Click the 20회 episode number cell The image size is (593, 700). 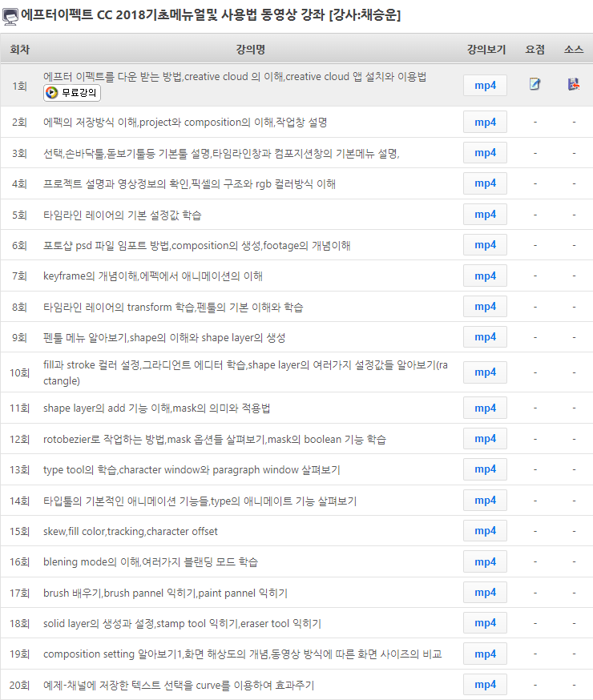pos(20,686)
